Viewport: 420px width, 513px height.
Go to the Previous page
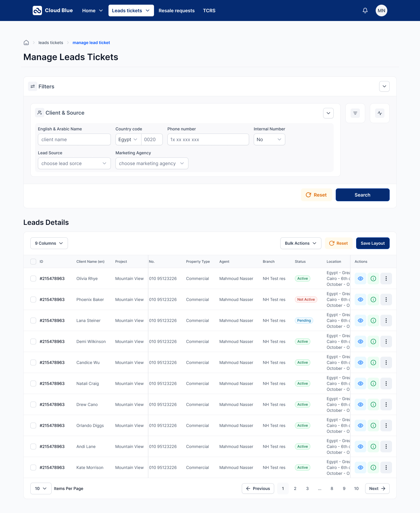click(258, 489)
